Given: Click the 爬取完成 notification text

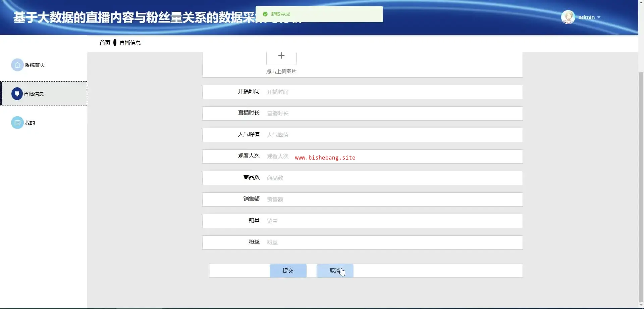Looking at the screenshot, I should pyautogui.click(x=280, y=14).
